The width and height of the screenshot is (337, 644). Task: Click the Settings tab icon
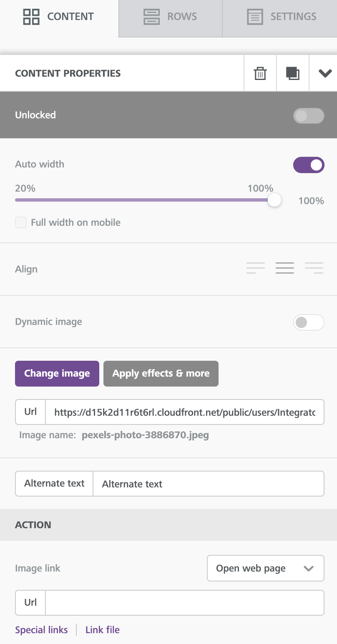(x=254, y=17)
